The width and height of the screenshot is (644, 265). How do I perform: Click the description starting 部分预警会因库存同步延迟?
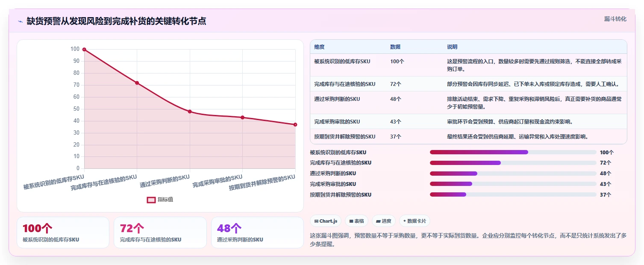tap(533, 84)
